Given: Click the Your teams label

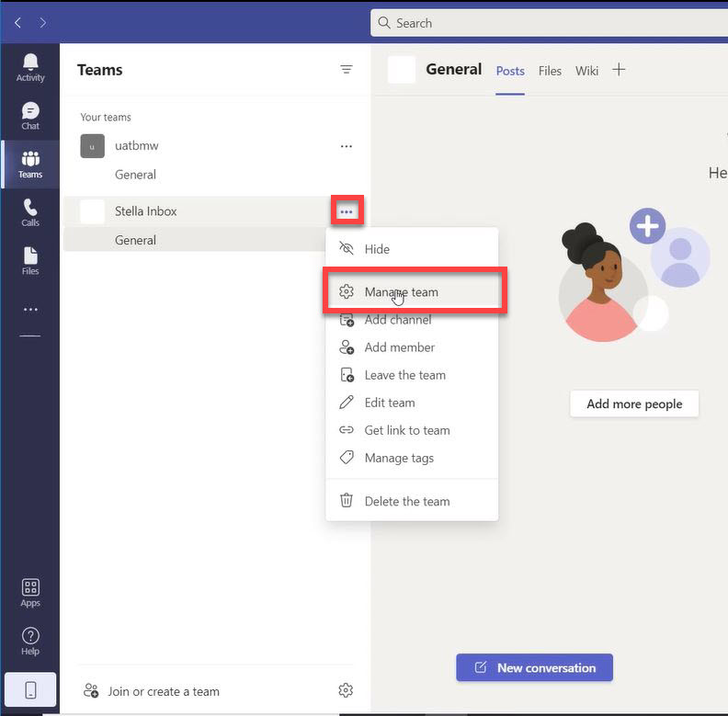Looking at the screenshot, I should coord(106,117).
